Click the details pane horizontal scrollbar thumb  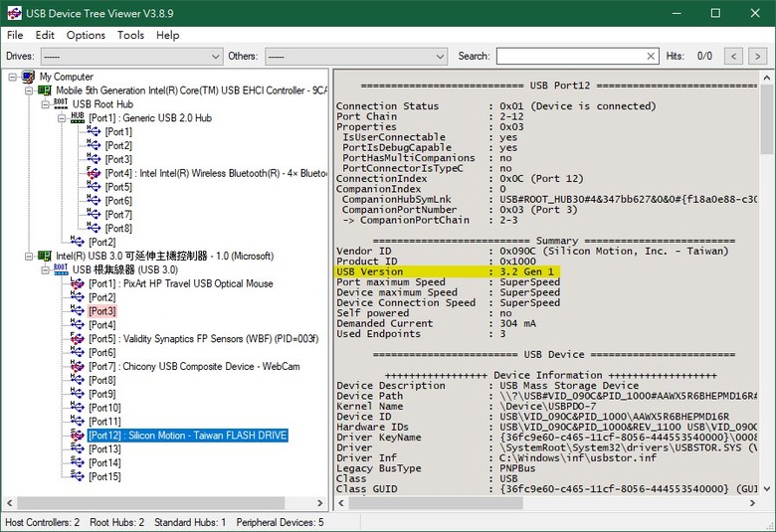(x=436, y=503)
